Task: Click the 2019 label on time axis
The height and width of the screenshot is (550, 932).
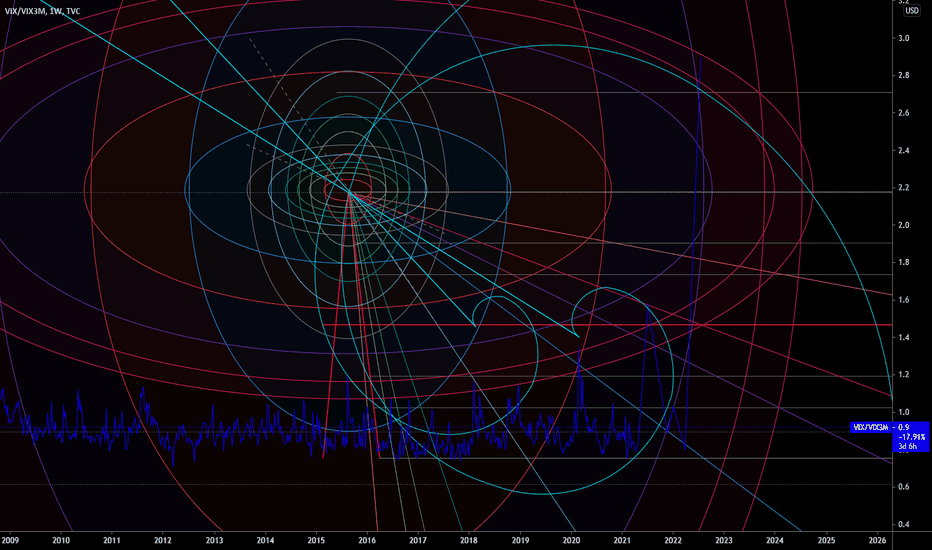Action: 521,540
